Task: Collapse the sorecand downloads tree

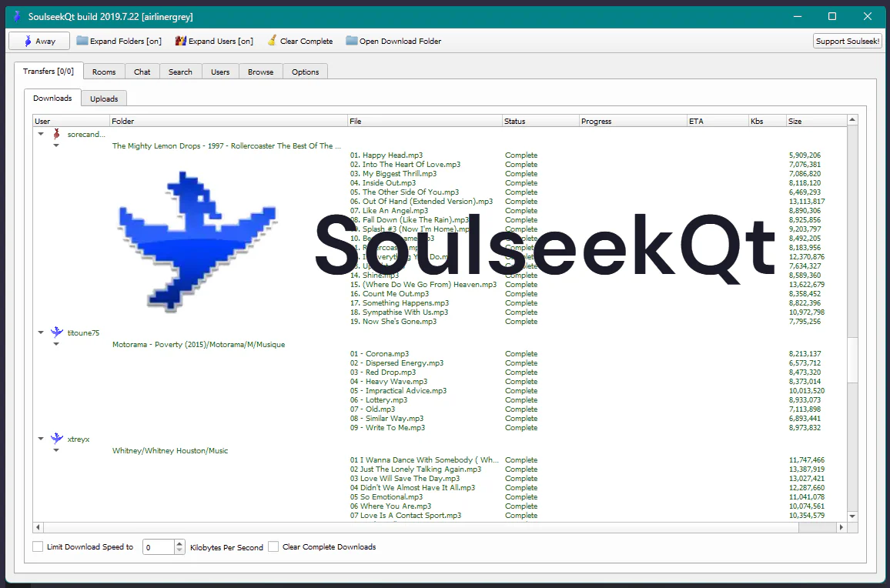Action: [41, 134]
